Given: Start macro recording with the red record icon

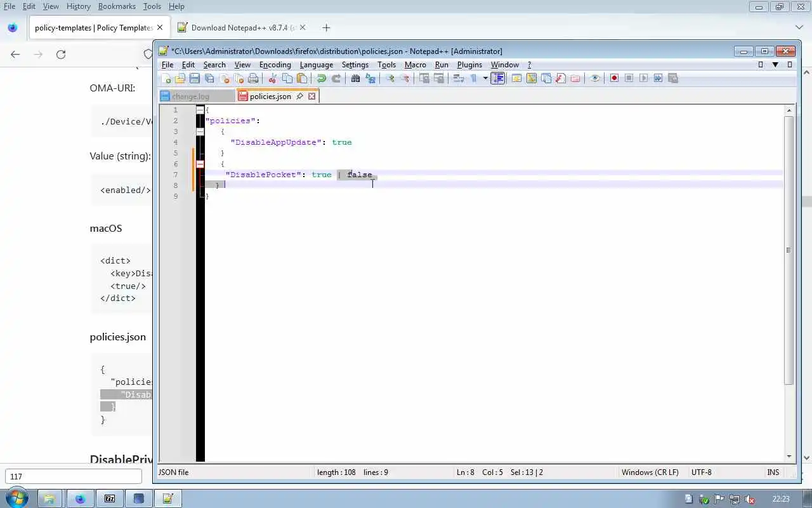Looking at the screenshot, I should click(x=614, y=78).
